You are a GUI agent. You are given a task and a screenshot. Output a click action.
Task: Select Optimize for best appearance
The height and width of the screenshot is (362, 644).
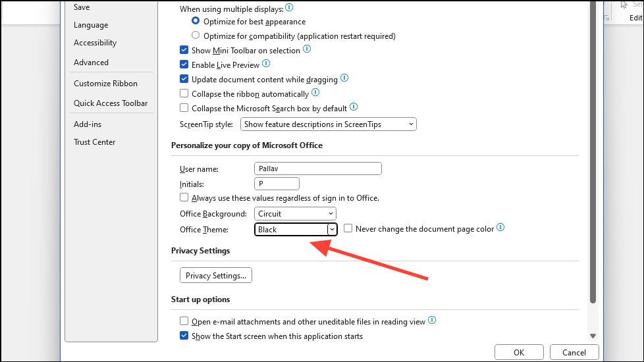tap(196, 21)
